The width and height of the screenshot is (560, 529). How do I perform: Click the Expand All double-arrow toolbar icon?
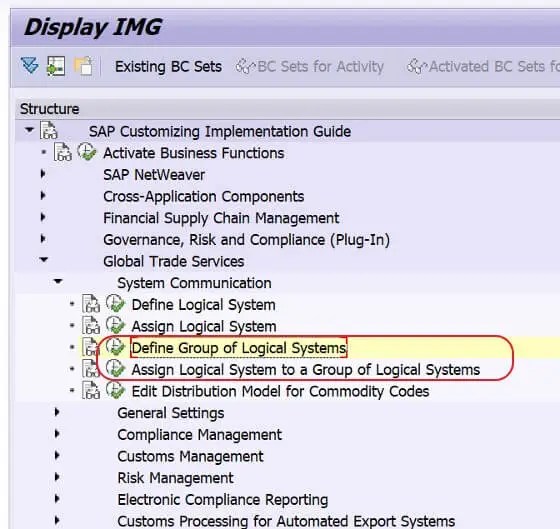pyautogui.click(x=30, y=66)
